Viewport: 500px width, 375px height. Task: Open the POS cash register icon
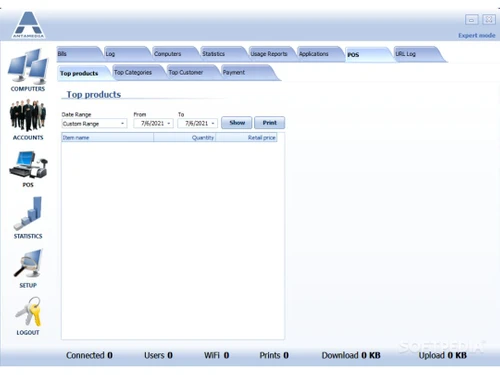click(28, 165)
